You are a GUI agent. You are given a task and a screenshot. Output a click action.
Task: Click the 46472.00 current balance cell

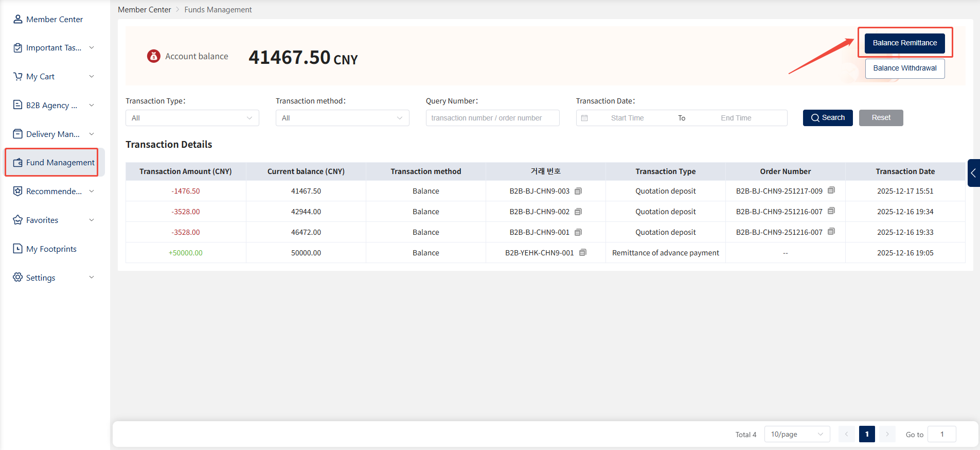[x=306, y=232]
